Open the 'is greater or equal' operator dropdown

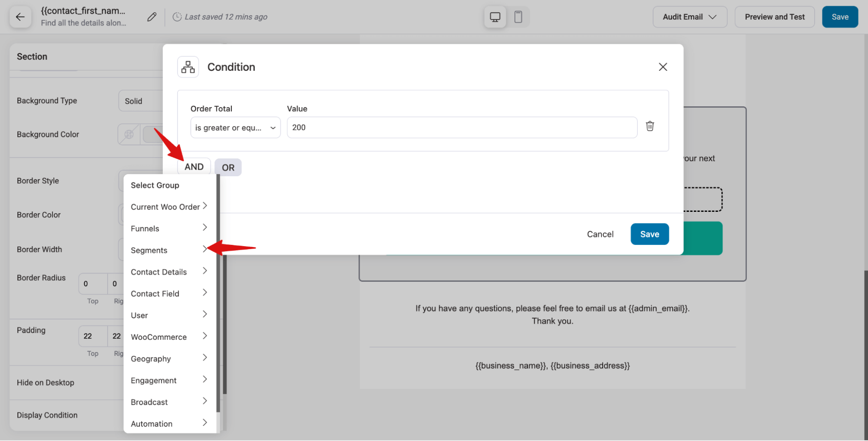point(235,127)
